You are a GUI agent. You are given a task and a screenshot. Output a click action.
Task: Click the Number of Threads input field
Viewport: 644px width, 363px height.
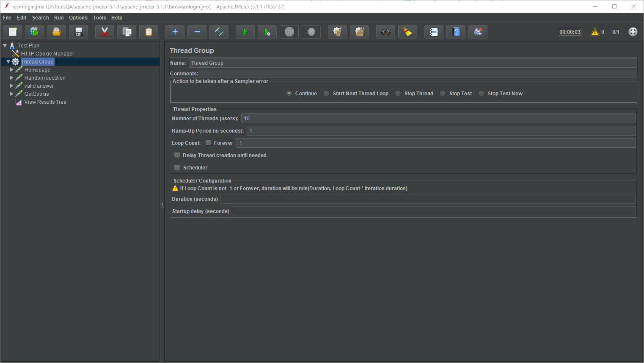point(438,119)
